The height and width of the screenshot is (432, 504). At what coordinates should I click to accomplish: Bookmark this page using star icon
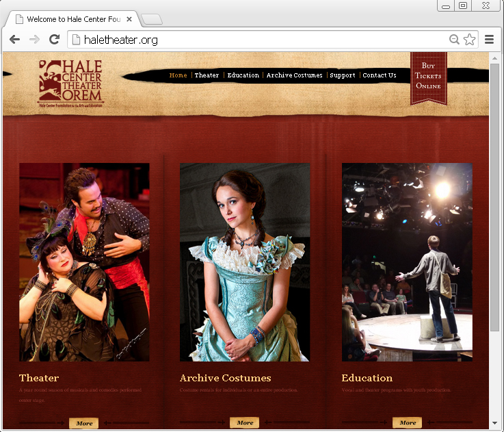469,40
